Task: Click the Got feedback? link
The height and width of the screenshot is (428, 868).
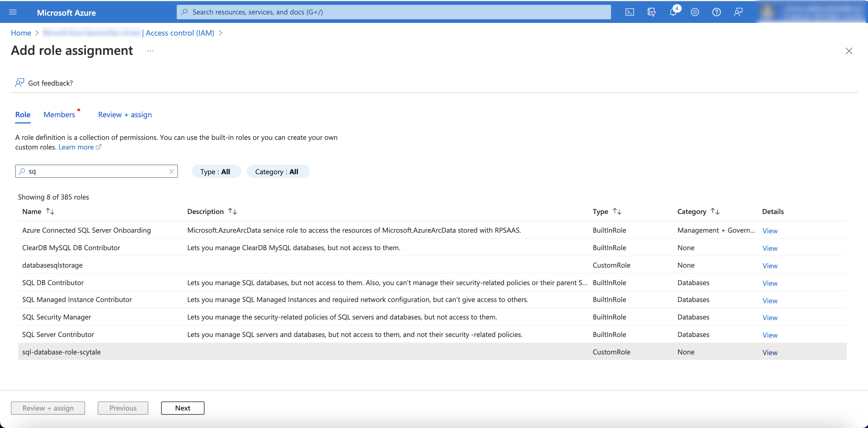Action: pos(51,83)
